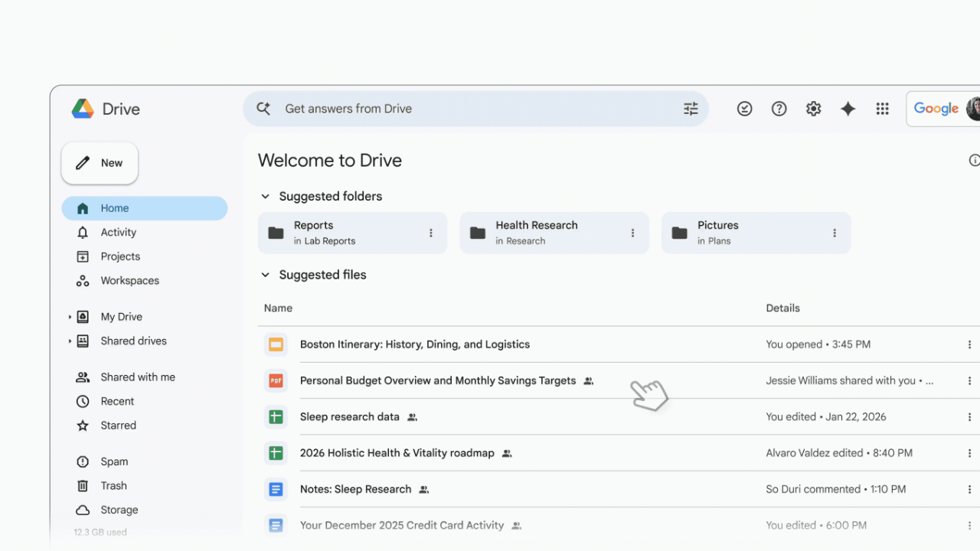Click the Google Drive logo
The width and height of the screenshot is (980, 551).
[83, 109]
